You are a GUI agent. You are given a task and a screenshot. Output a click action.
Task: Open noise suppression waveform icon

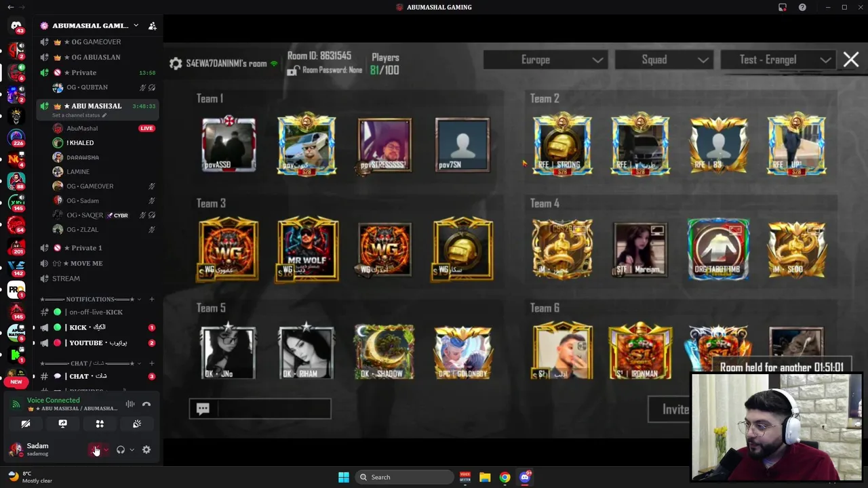click(130, 404)
